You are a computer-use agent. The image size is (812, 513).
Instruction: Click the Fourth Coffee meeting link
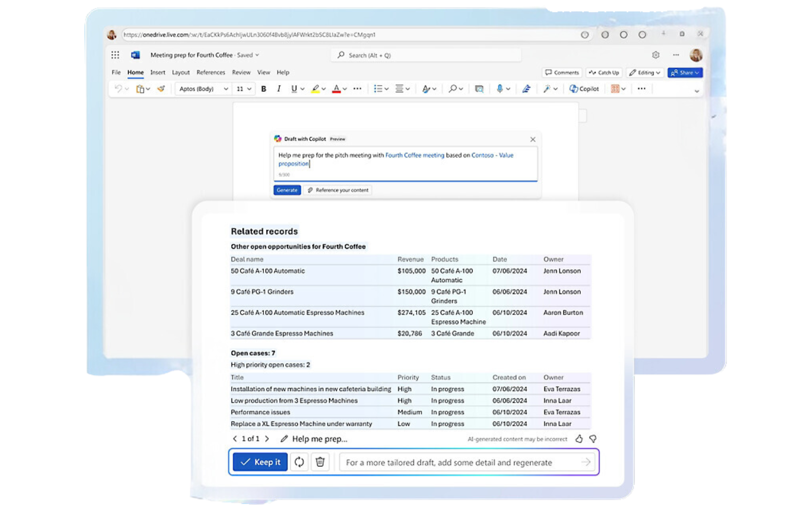415,155
